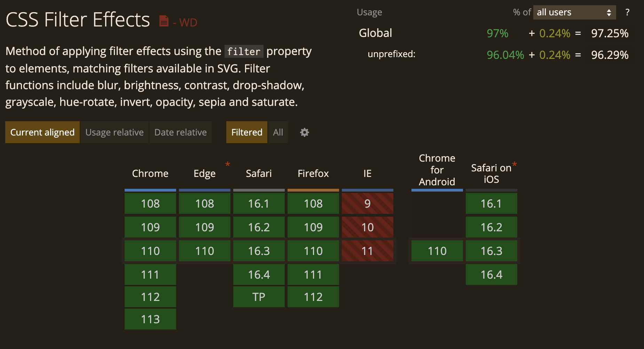Click the Safari on iOS 16.4 cell
This screenshot has height=349, width=644.
492,274
